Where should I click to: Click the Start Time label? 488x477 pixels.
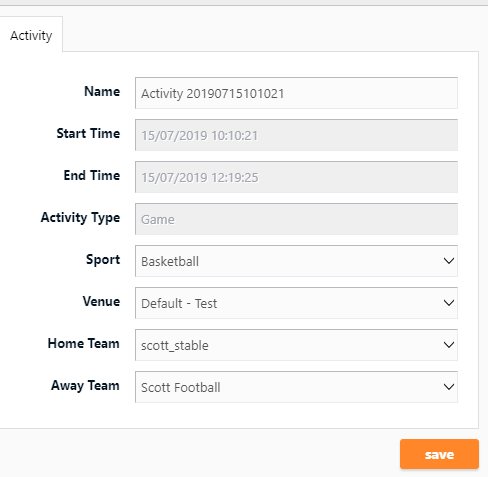point(88,133)
